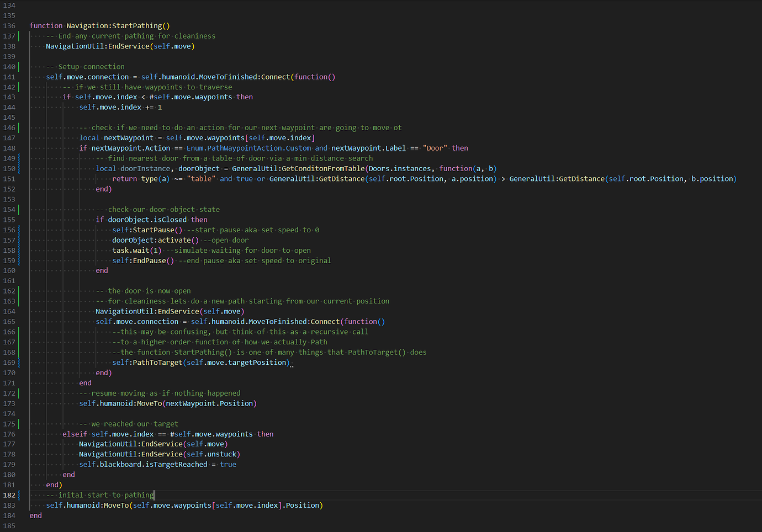Viewport: 762px width, 532px height.
Task: Select the "Door" string literal
Action: (x=435, y=148)
